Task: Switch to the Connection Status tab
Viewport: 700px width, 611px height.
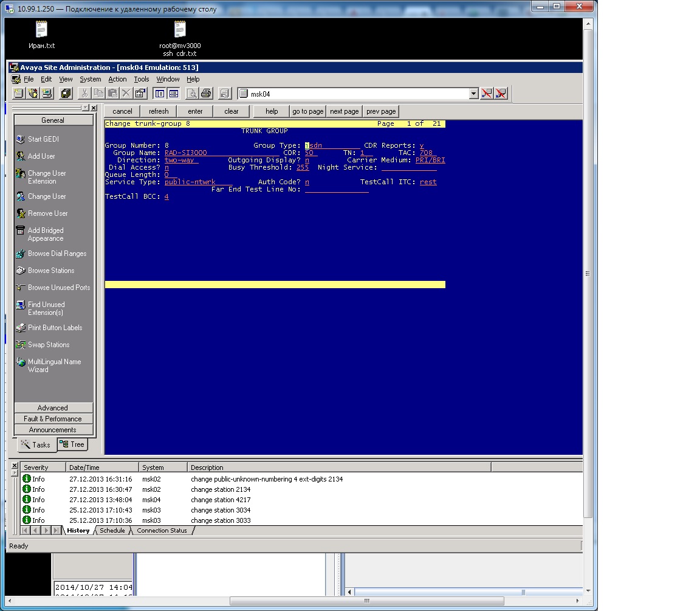Action: (x=162, y=531)
